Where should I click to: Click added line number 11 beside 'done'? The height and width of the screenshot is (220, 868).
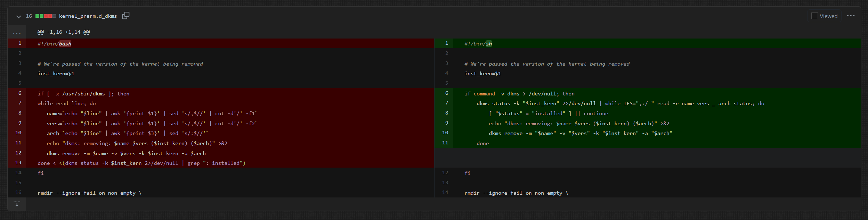(445, 143)
